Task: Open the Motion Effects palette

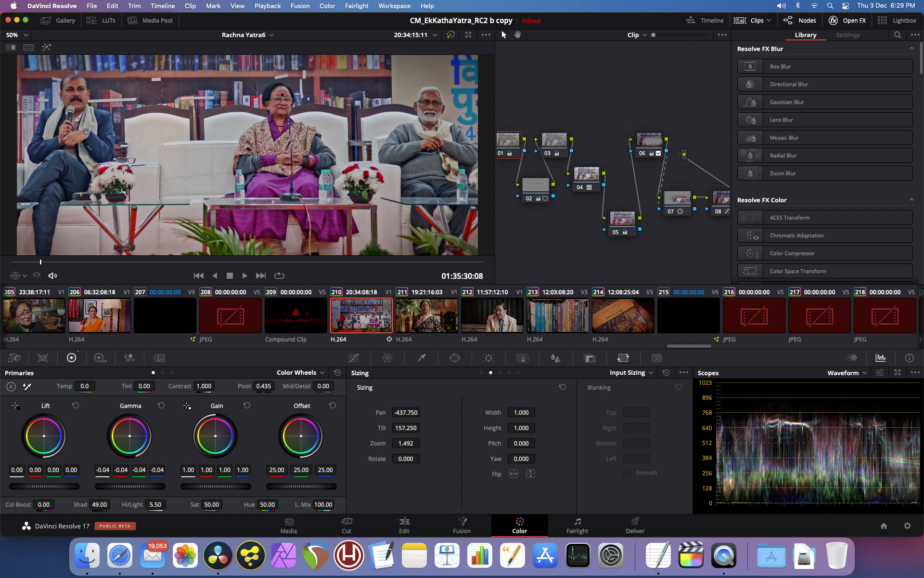Action: pos(158,358)
